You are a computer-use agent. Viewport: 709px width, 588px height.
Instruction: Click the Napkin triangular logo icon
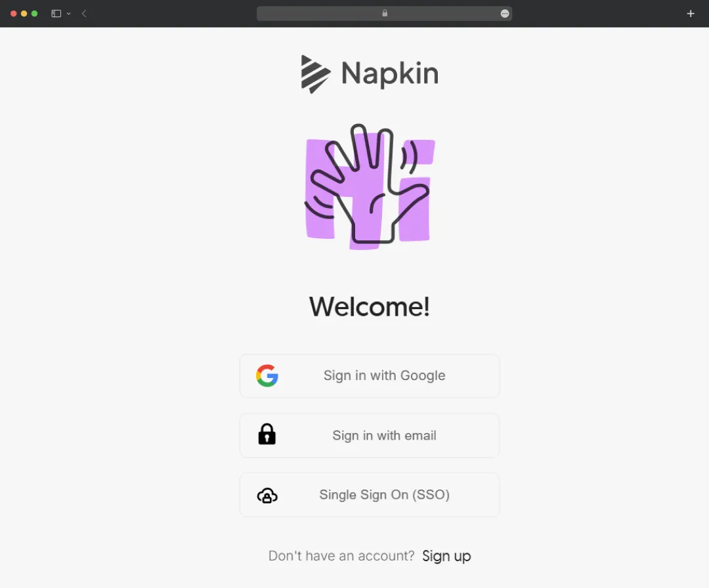[315, 74]
